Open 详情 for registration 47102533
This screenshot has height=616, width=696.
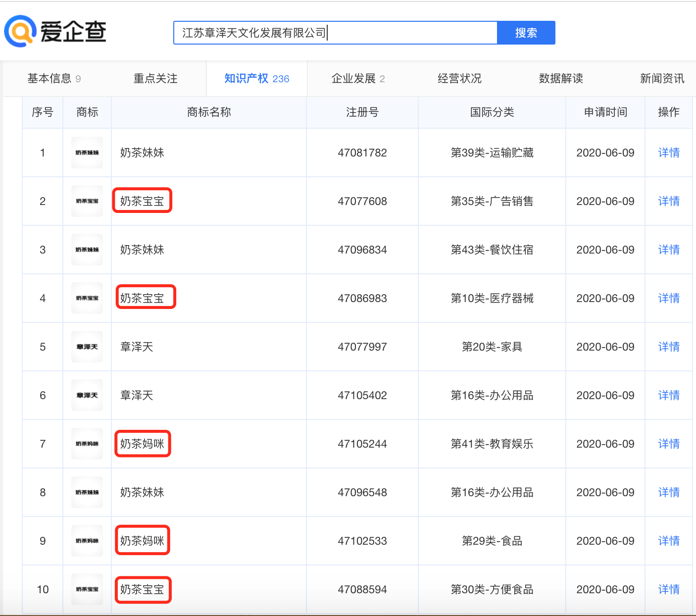click(x=669, y=541)
